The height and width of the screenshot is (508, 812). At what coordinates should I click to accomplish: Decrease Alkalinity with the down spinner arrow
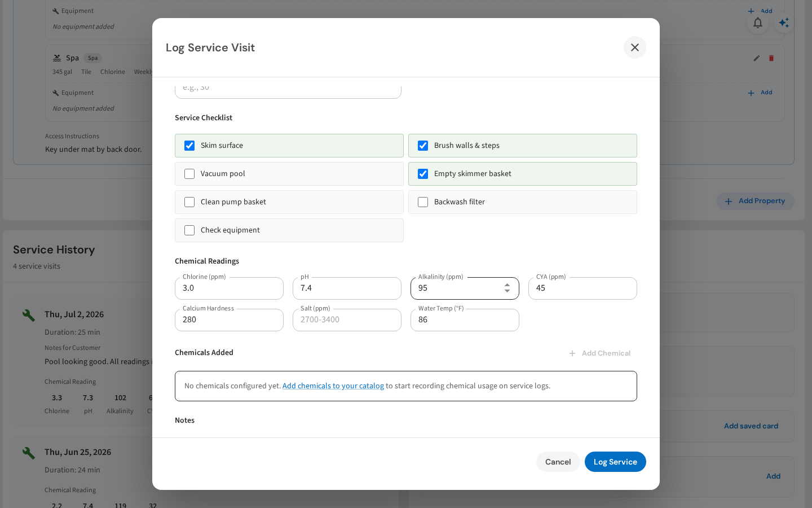(x=507, y=291)
